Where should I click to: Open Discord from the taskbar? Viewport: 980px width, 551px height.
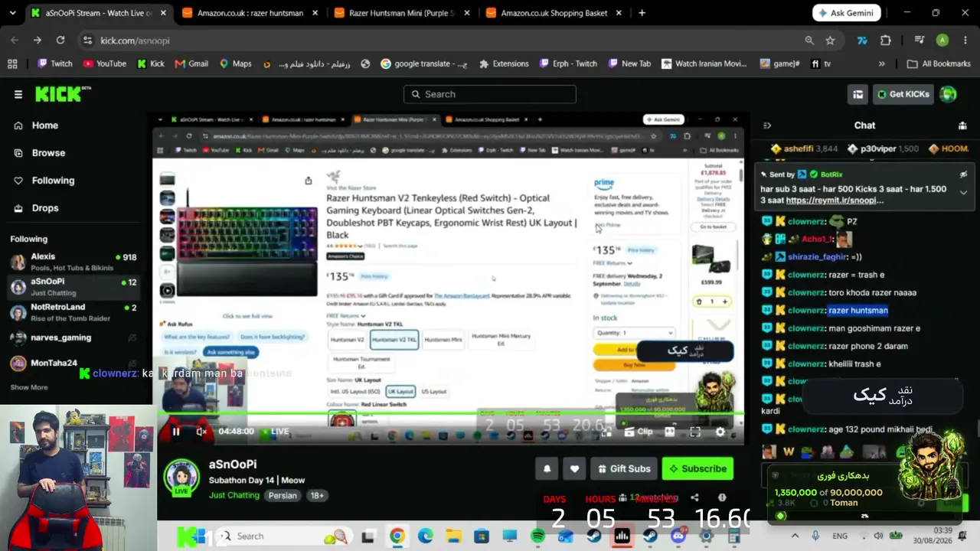tap(678, 536)
